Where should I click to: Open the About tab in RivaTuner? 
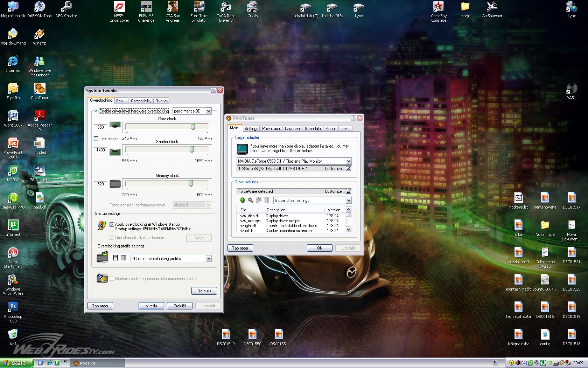[x=331, y=129]
